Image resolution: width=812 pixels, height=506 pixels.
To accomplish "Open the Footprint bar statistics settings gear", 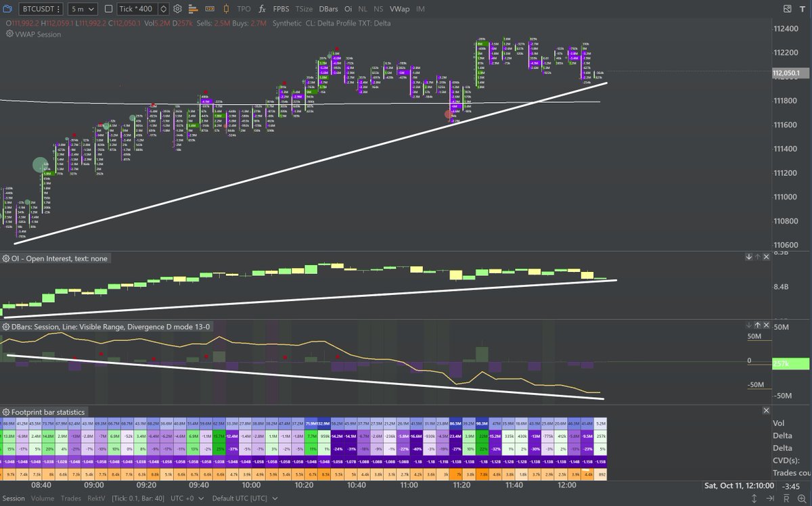I will pyautogui.click(x=6, y=411).
